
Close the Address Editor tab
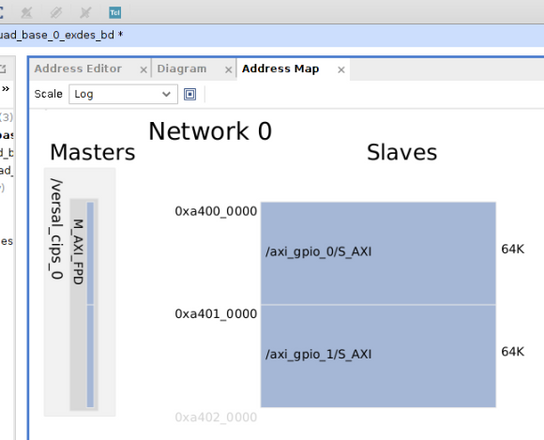(x=143, y=70)
